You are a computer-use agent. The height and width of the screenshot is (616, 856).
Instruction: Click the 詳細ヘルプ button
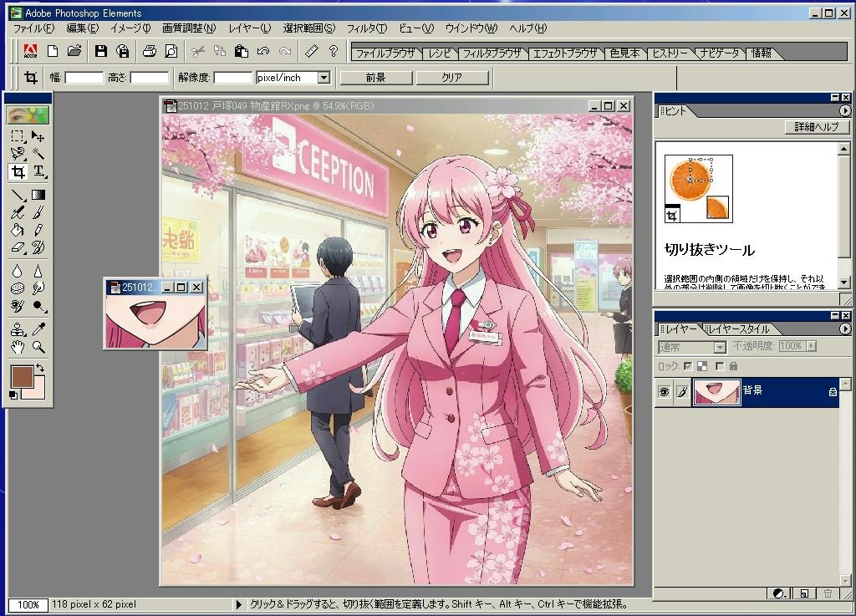tap(818, 127)
